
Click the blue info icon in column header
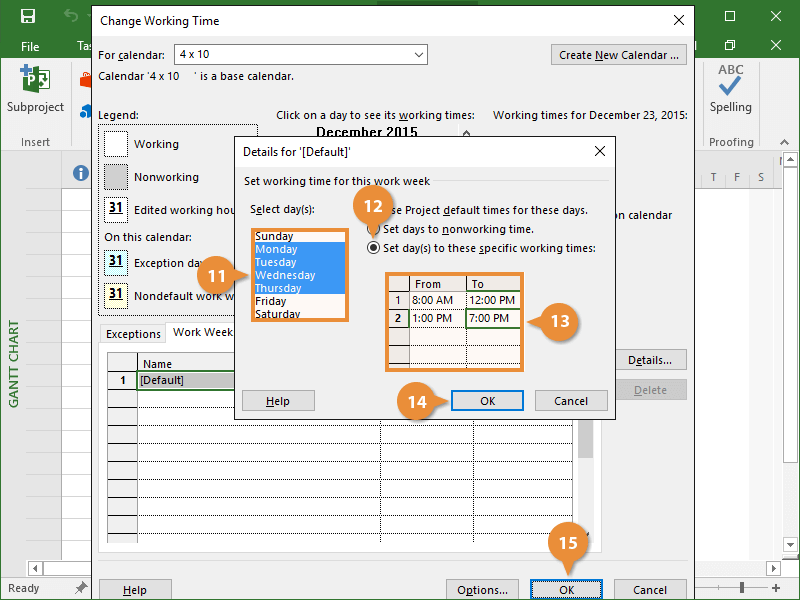[81, 174]
